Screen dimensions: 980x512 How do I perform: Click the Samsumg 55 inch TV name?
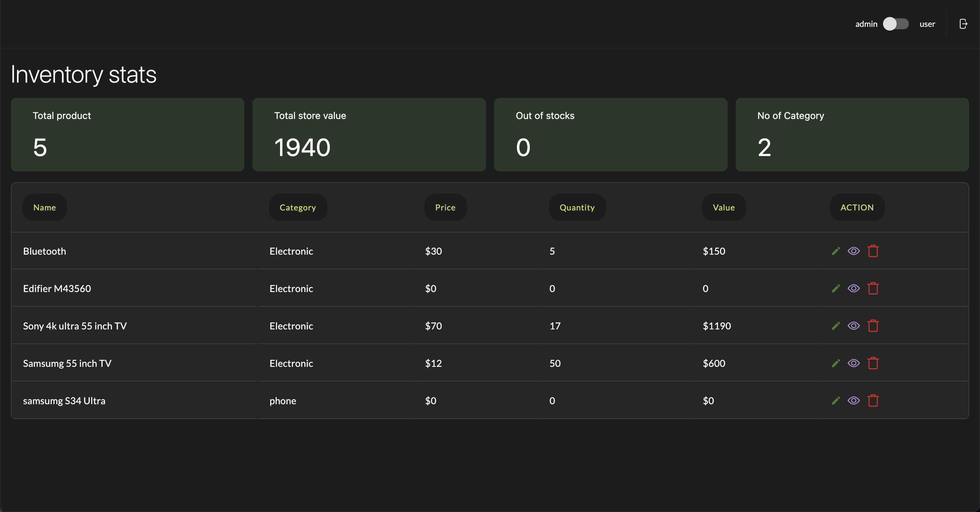(x=67, y=363)
